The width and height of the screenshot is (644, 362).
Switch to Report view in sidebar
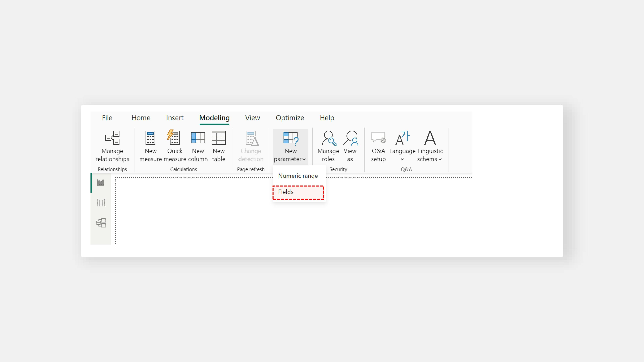click(101, 183)
